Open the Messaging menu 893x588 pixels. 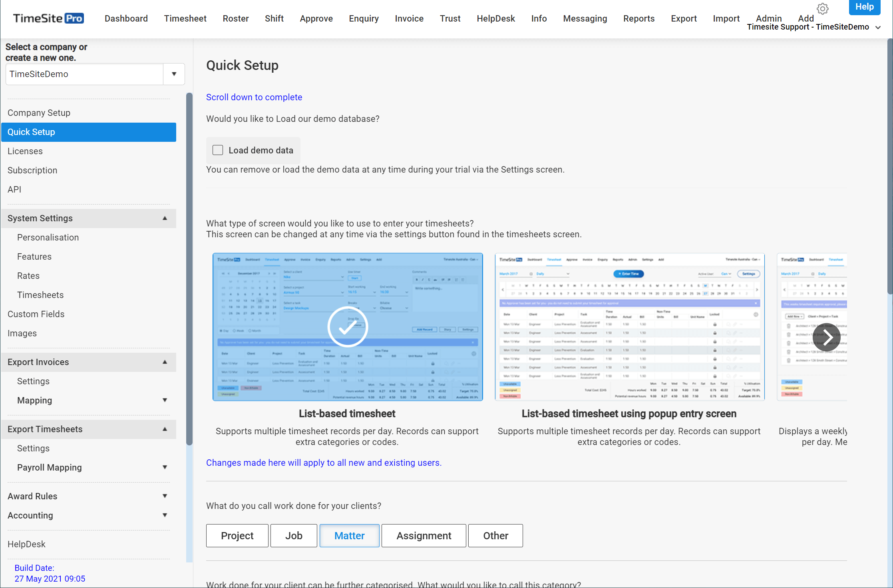(585, 18)
